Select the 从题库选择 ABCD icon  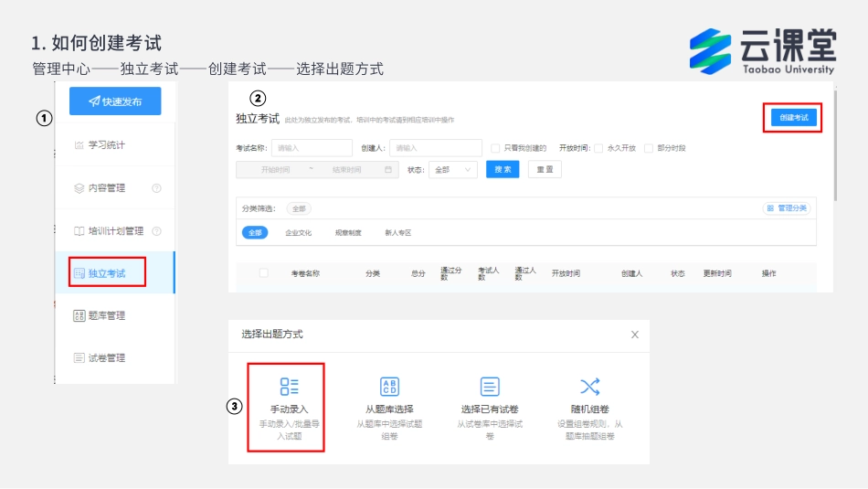coord(389,387)
